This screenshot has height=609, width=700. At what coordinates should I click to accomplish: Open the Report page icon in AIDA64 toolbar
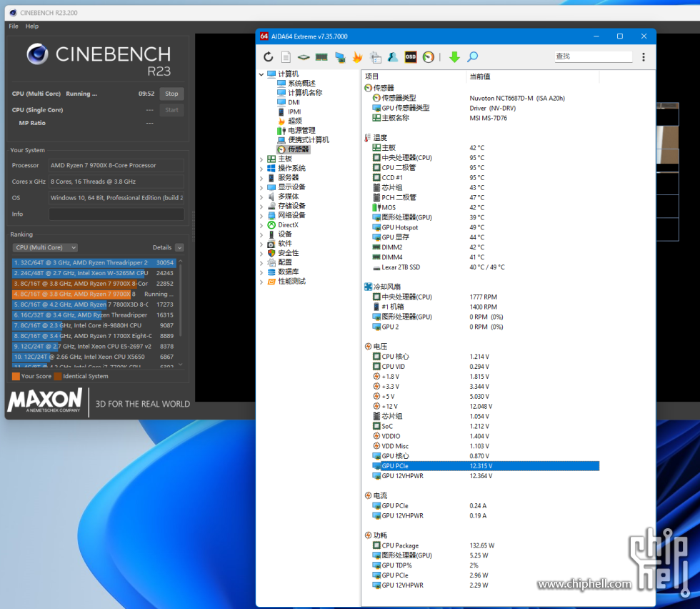(x=286, y=56)
